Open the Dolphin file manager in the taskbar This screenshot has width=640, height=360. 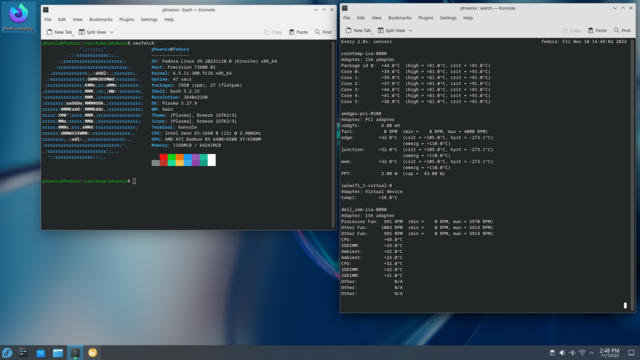coord(58,353)
